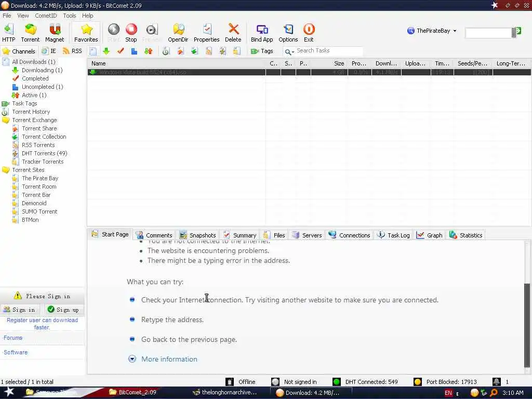Click the start page vertical scrollbar thumb

click(527, 325)
